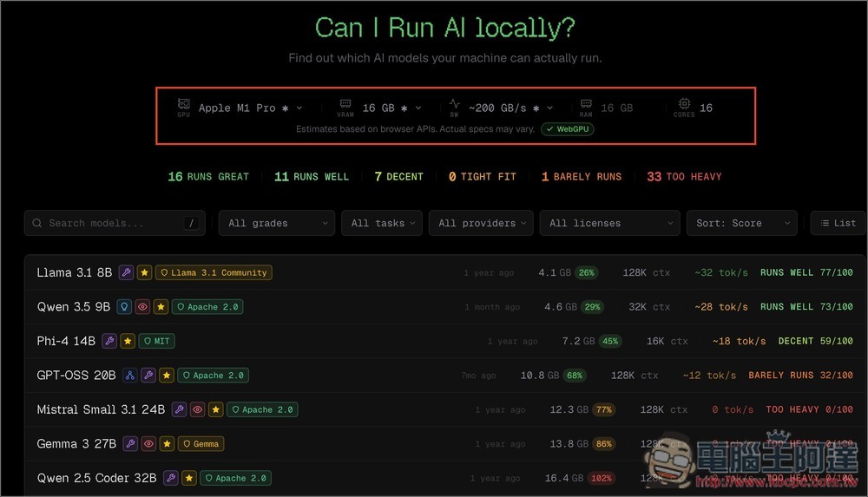Screen dimensions: 868x497
Task: Click the star icon on Phi-4 14B row
Action: pyautogui.click(x=128, y=341)
